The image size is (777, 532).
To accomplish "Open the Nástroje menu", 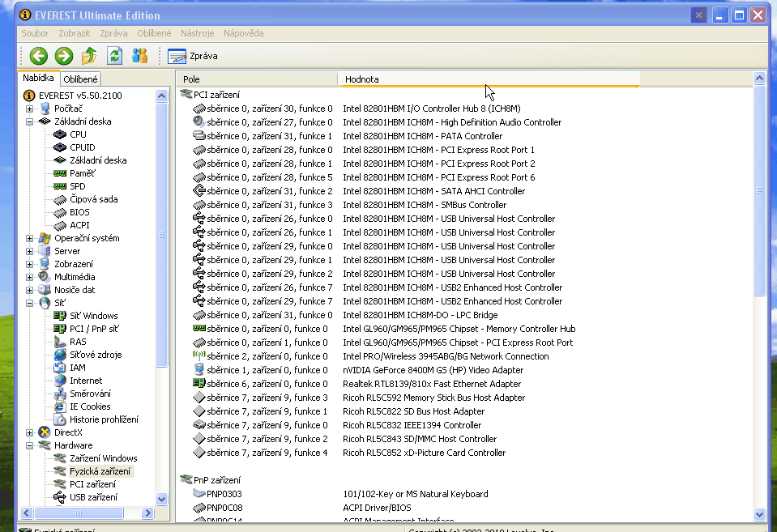I will pyautogui.click(x=197, y=33).
